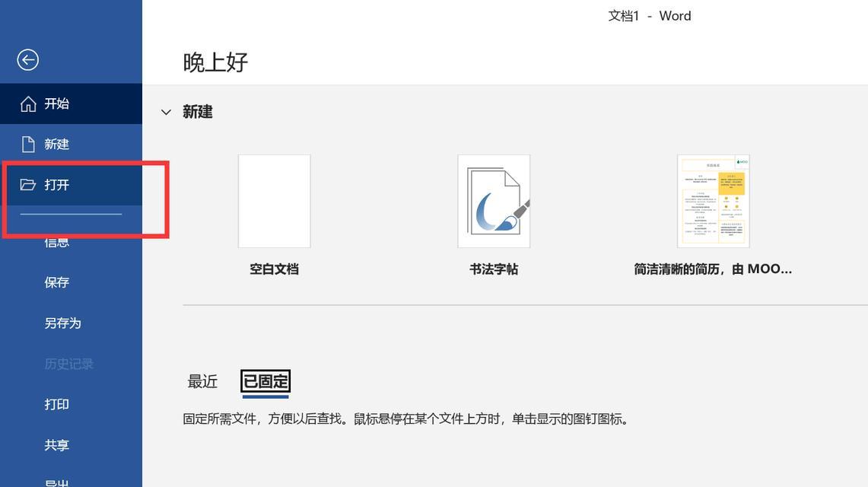This screenshot has width=868, height=487.
Task: Click the 简洁清晰的简历 template title
Action: [713, 269]
